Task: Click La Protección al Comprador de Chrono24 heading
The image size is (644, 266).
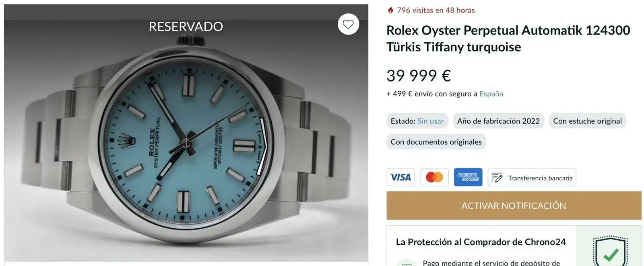Action: click(x=481, y=242)
